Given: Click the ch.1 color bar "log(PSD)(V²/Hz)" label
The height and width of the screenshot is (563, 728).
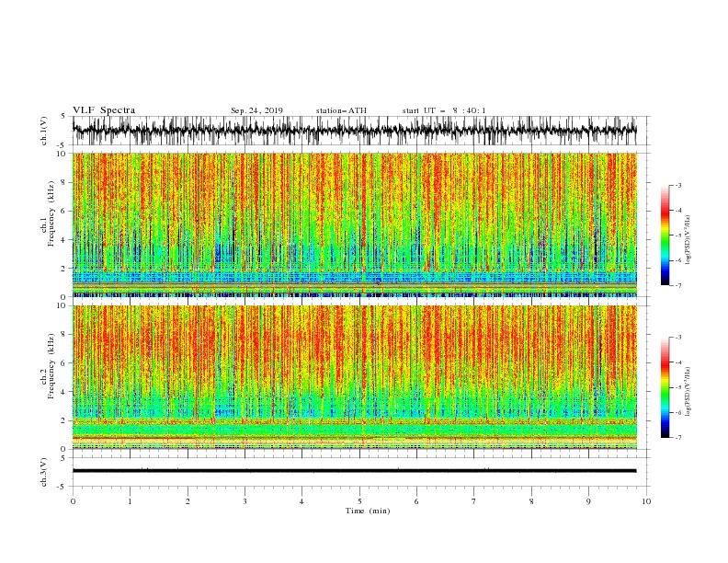Looking at the screenshot, I should click(x=688, y=240).
